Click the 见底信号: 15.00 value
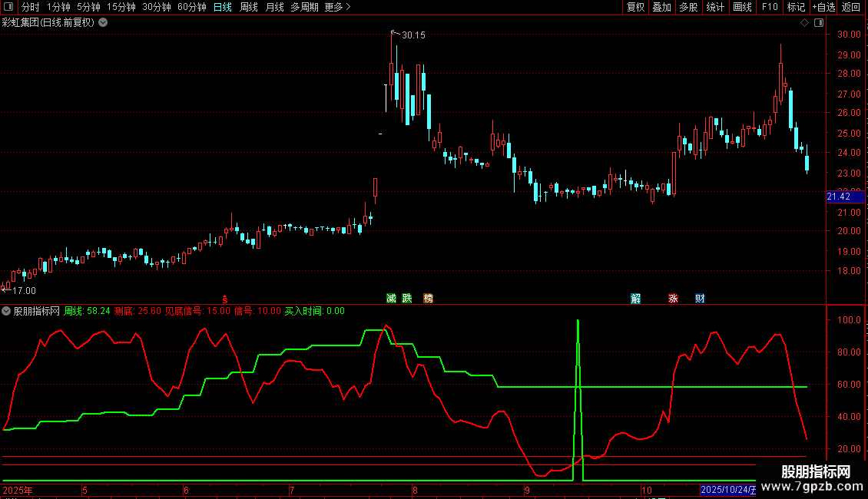The image size is (868, 499). pos(197,311)
